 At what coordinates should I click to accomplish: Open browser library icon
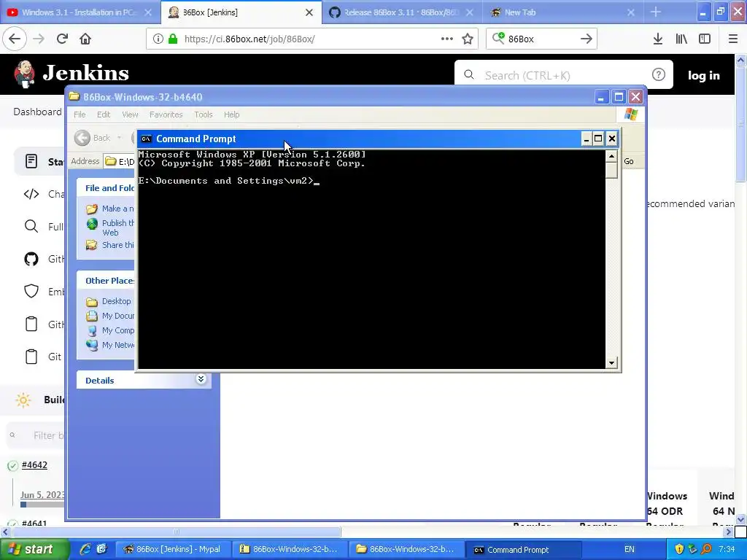pos(681,39)
